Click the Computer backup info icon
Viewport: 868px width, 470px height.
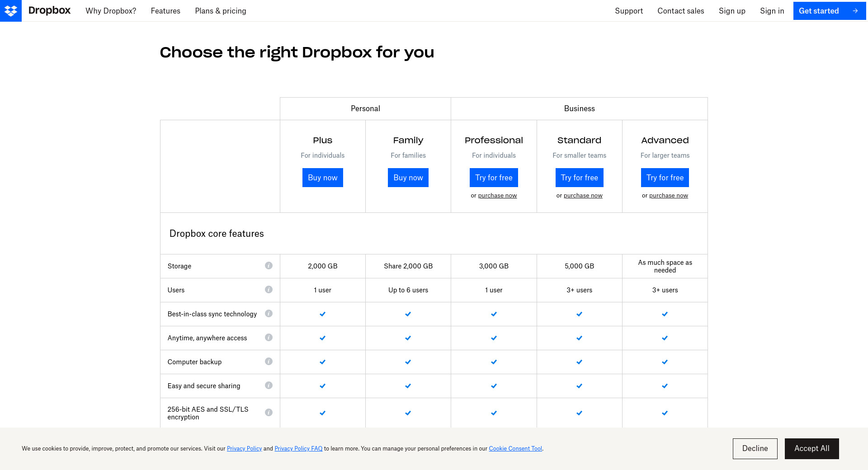269,362
